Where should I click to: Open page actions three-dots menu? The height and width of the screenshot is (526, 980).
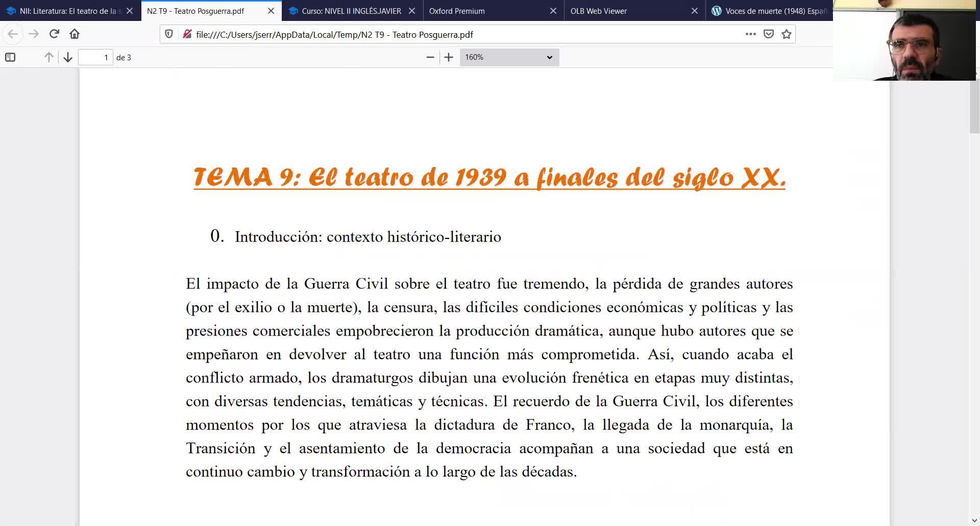click(750, 34)
